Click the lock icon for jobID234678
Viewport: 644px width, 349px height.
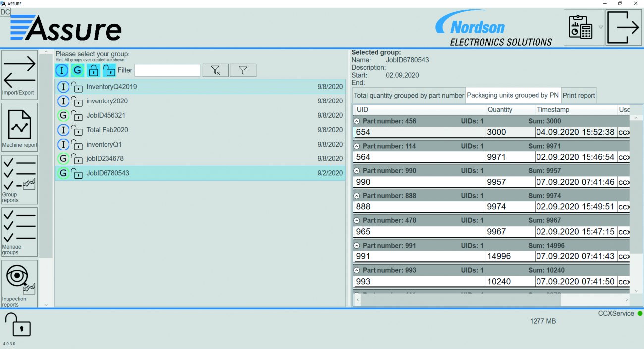77,159
